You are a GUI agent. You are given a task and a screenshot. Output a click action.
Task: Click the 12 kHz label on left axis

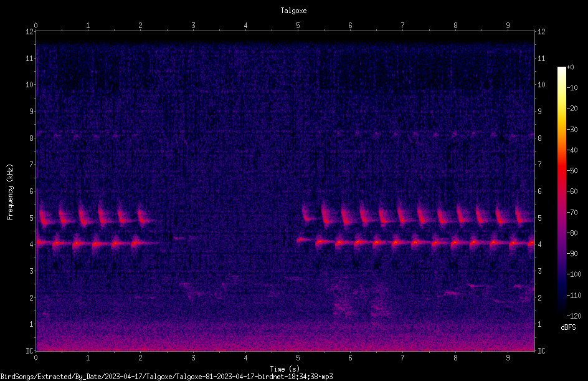pos(30,32)
